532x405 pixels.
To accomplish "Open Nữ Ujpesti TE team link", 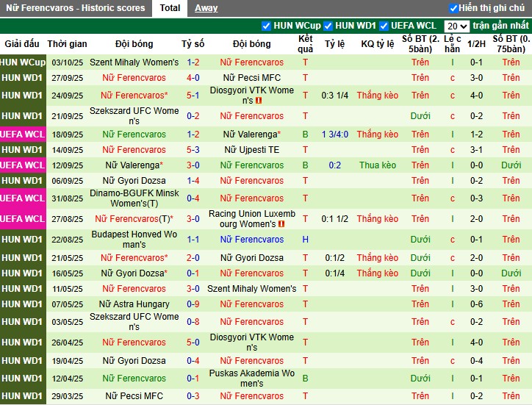I will (251, 150).
